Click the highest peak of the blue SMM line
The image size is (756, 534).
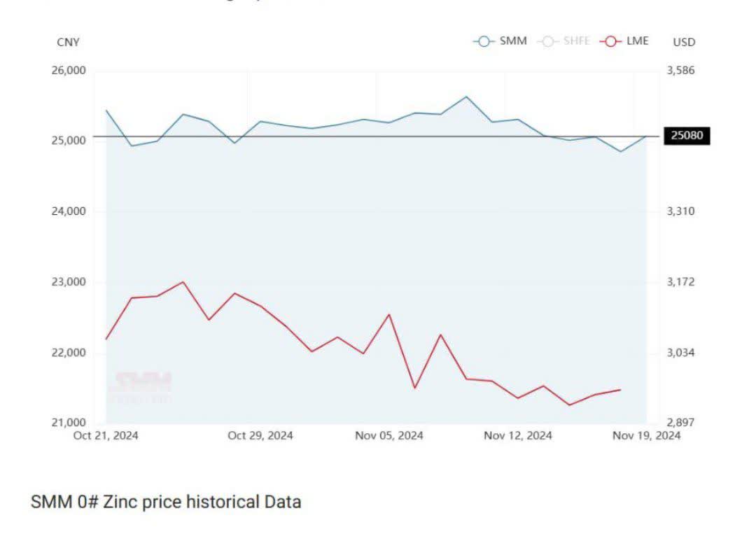pyautogui.click(x=466, y=97)
